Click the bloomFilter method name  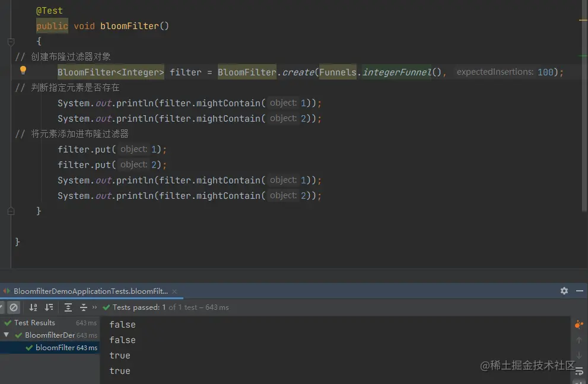click(x=129, y=26)
